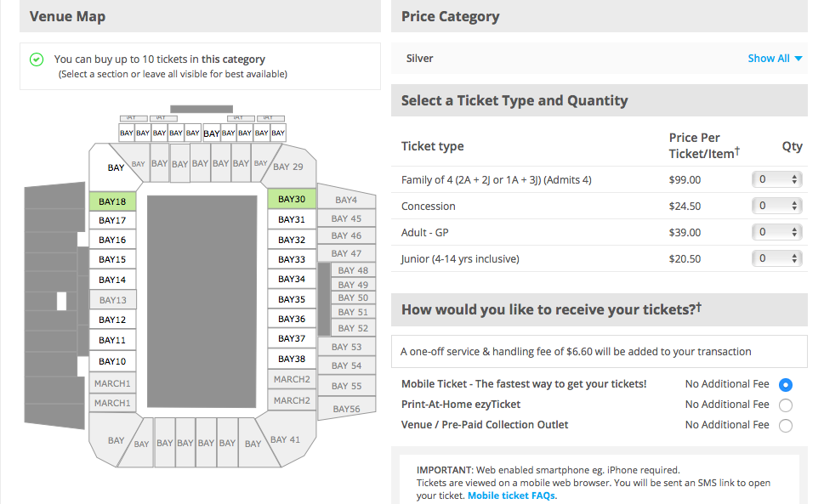Select the green BAY18 section on map
Screen dimensions: 824x504
pyautogui.click(x=112, y=201)
